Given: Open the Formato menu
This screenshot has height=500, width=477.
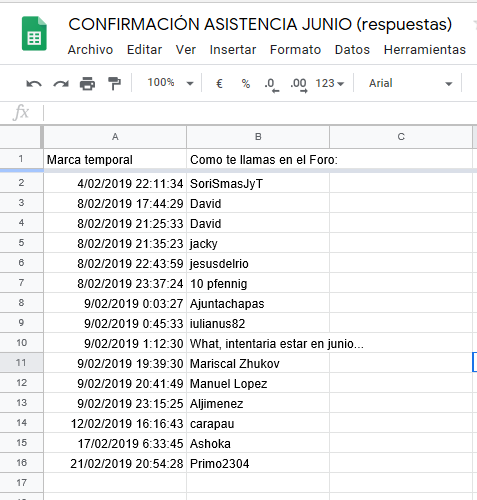Looking at the screenshot, I should [295, 50].
